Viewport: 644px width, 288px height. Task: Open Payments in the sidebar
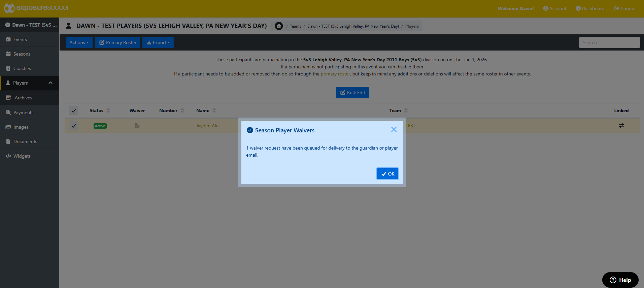pyautogui.click(x=30, y=113)
